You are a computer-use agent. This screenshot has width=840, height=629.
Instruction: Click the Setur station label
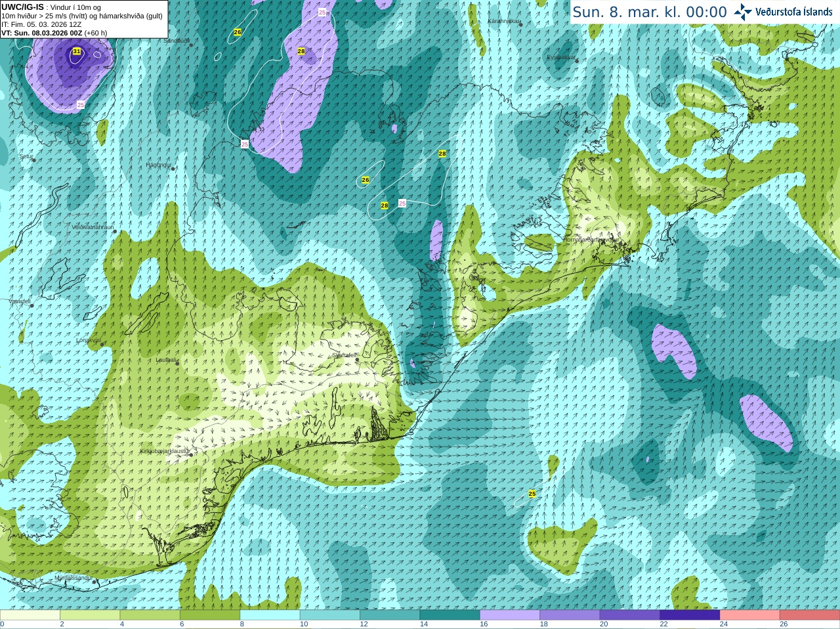click(x=26, y=157)
